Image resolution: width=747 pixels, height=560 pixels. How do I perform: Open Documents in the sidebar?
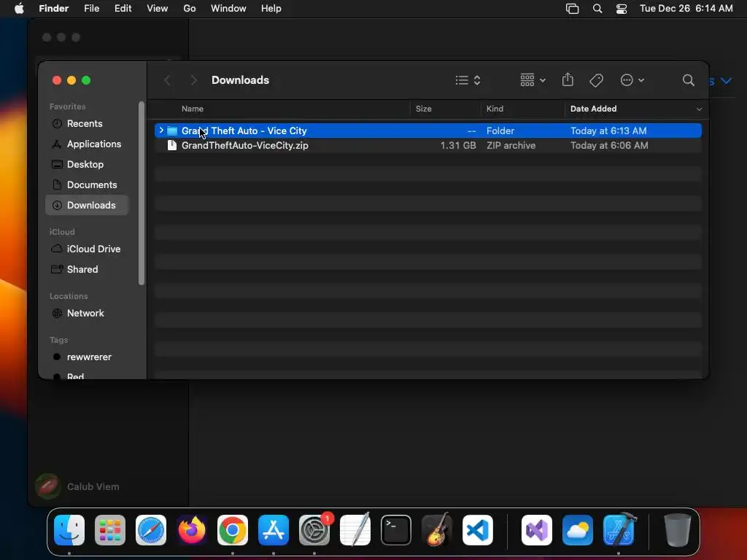tap(85, 184)
